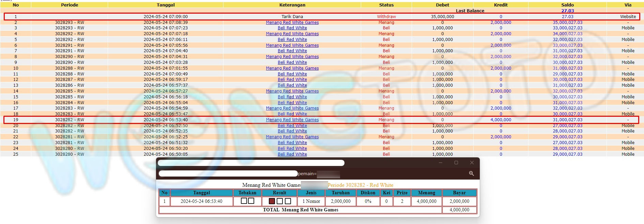Maximize the popup window
The height and width of the screenshot is (224, 644).
[x=456, y=163]
